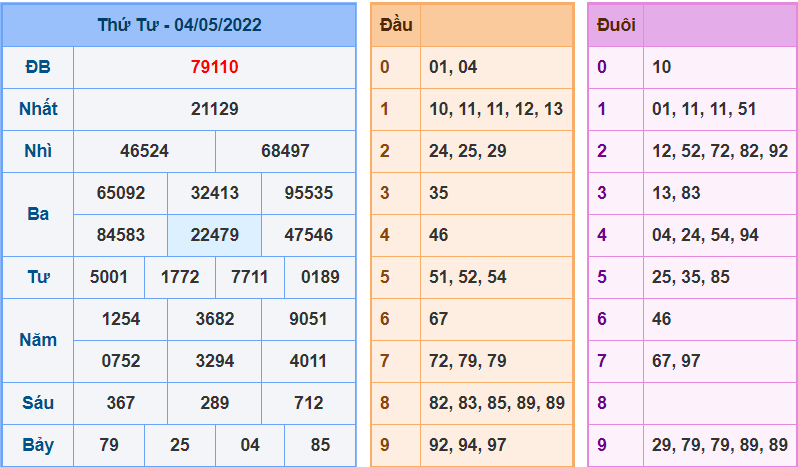Image resolution: width=798 pixels, height=467 pixels.
Task: Click Đầu values 72, 79, 79
Action: 468,361
